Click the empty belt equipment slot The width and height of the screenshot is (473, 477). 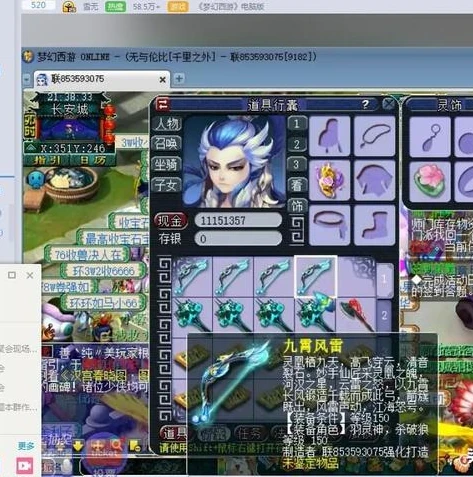[329, 225]
